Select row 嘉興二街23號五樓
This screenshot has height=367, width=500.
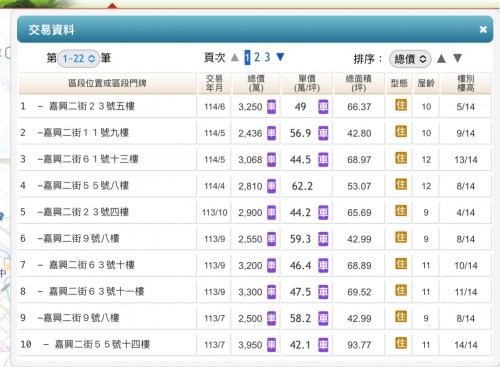click(x=255, y=107)
